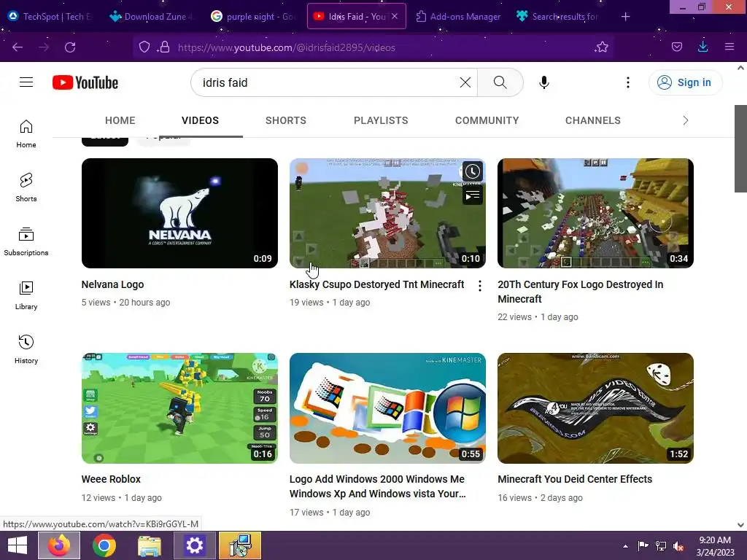
Task: Open the CHANNELS tab
Action: [592, 120]
